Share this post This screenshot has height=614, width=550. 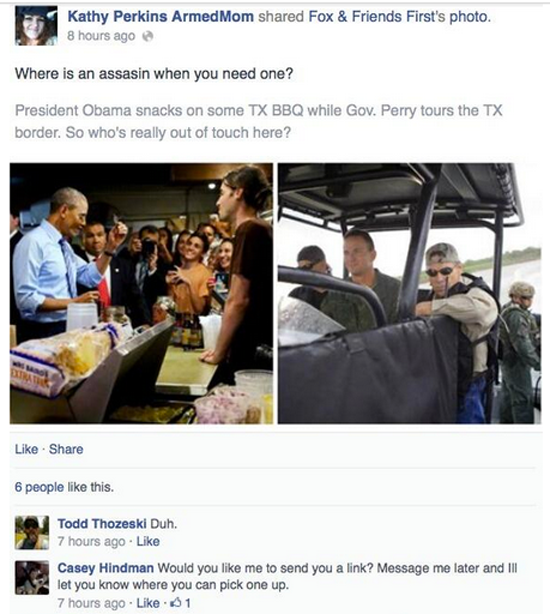point(66,449)
